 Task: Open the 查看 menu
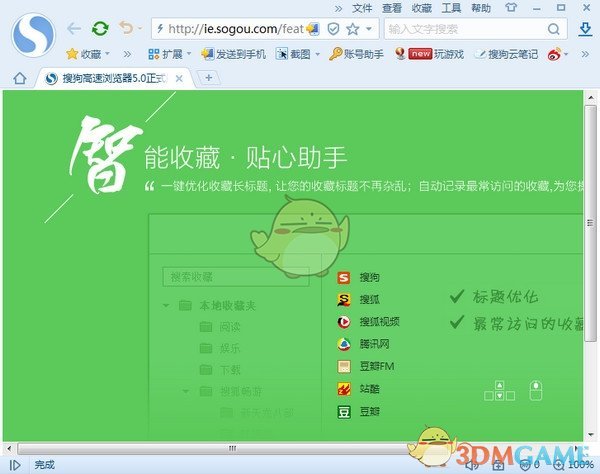tap(391, 8)
